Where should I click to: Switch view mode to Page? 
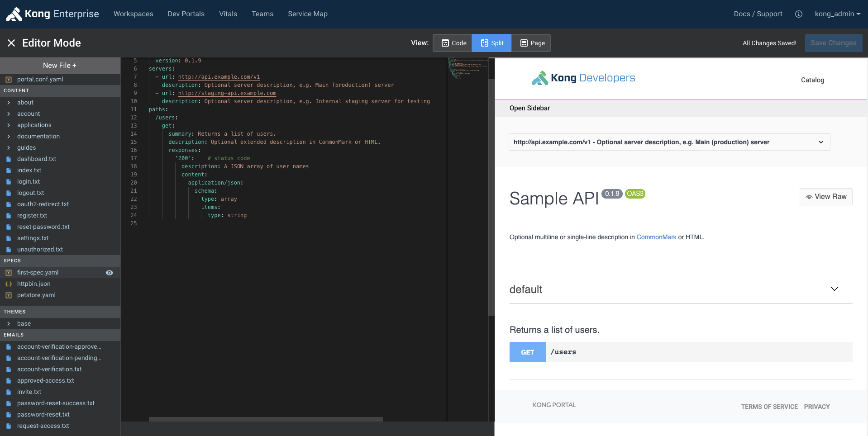(x=531, y=43)
